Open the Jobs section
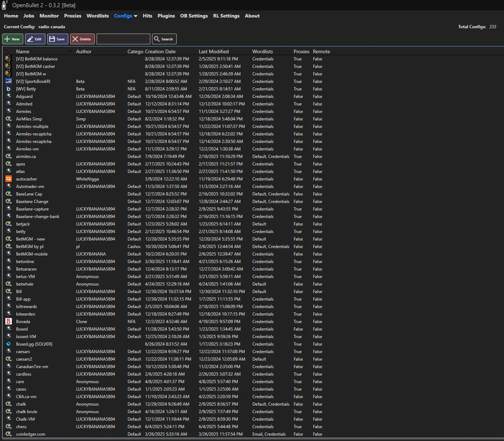 click(29, 16)
